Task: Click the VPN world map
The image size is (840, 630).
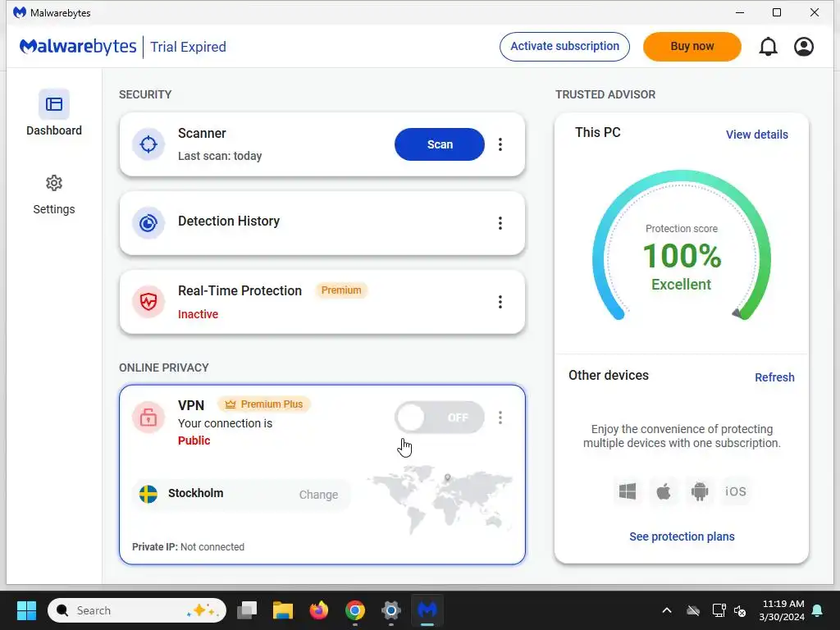Action: 441,498
